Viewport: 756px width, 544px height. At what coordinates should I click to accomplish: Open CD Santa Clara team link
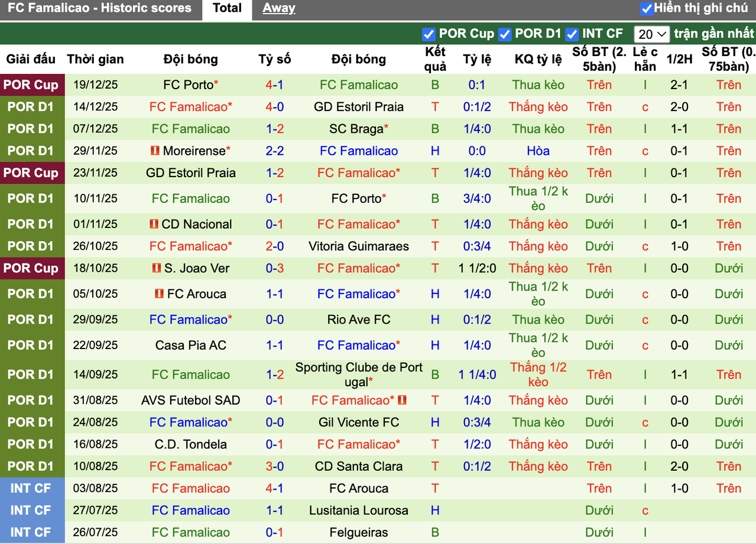[x=359, y=467]
